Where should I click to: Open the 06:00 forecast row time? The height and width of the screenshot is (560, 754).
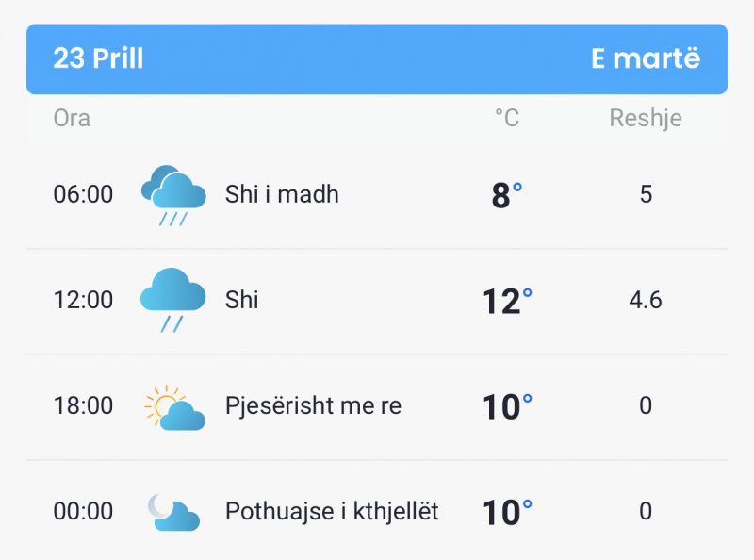click(x=83, y=194)
